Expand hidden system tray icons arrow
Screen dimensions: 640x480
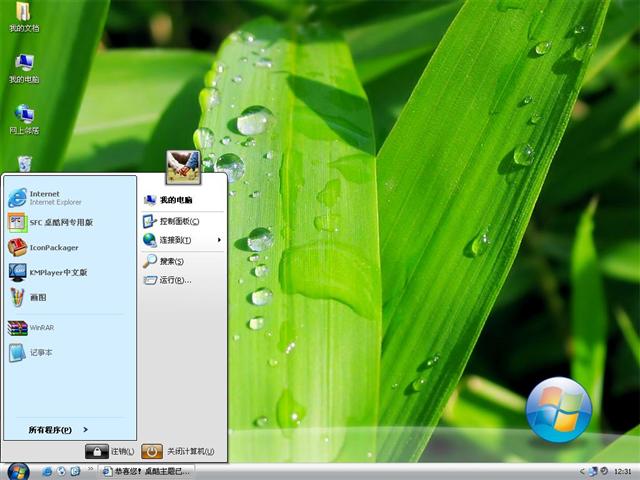pos(582,471)
